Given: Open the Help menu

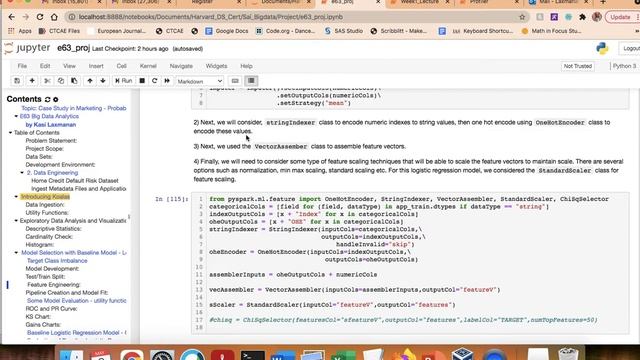Looking at the screenshot, I should 246,66.
